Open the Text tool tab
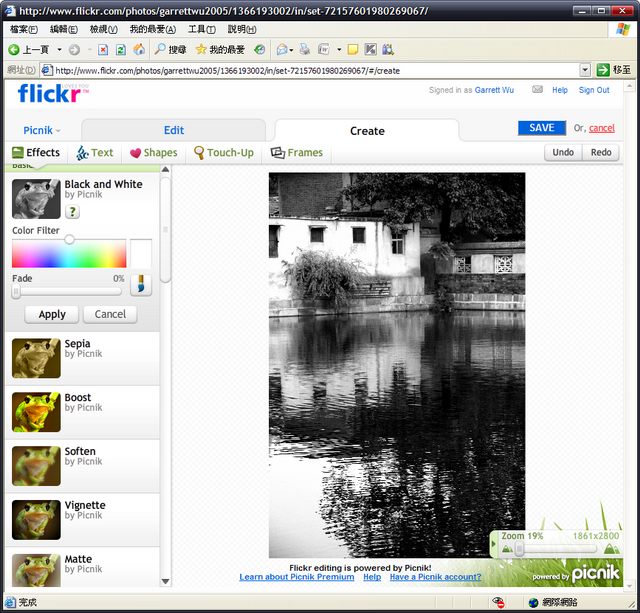640x613 pixels. [95, 153]
